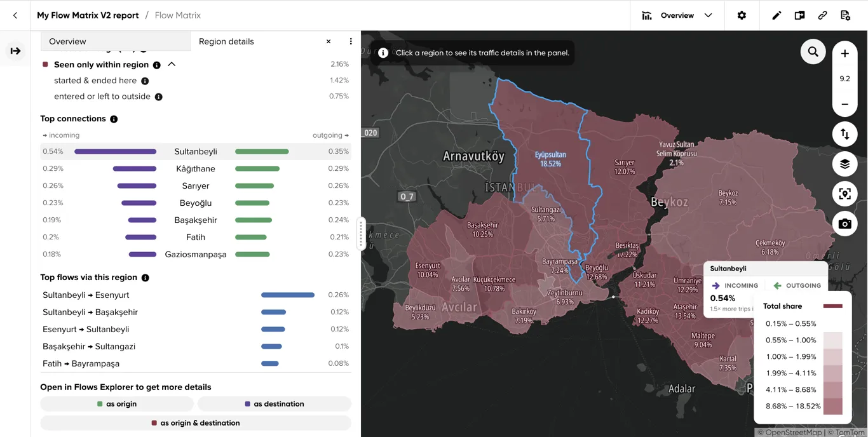This screenshot has height=437, width=868.
Task: Open Flows Explorer as origin & destination
Action: coord(196,423)
